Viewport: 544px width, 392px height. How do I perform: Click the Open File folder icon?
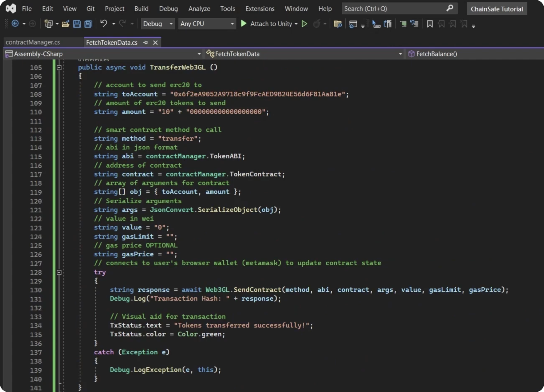click(x=65, y=24)
